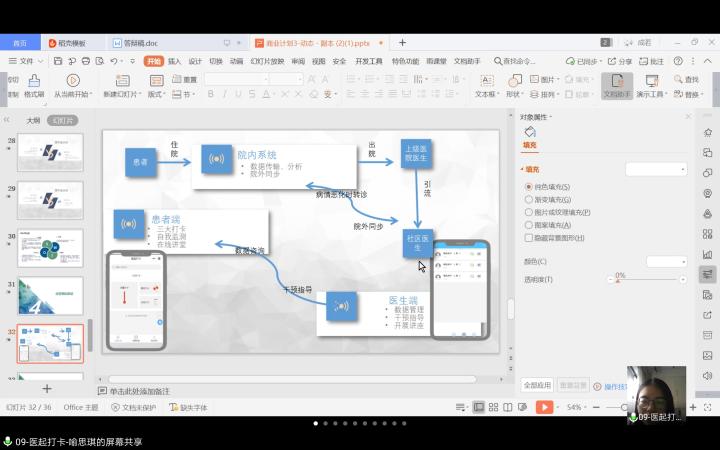Open the 颜色 color picker dropdown
Screen dimensions: 720x450
pyautogui.click(x=666, y=261)
